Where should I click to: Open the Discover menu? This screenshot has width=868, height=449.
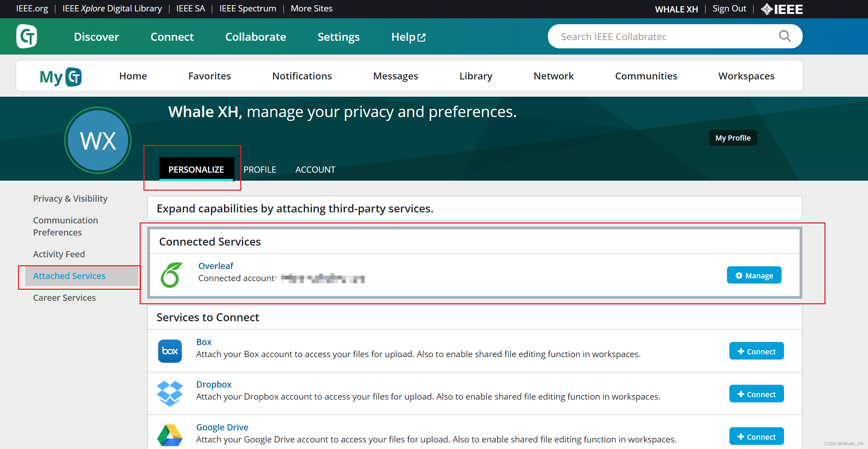(96, 37)
